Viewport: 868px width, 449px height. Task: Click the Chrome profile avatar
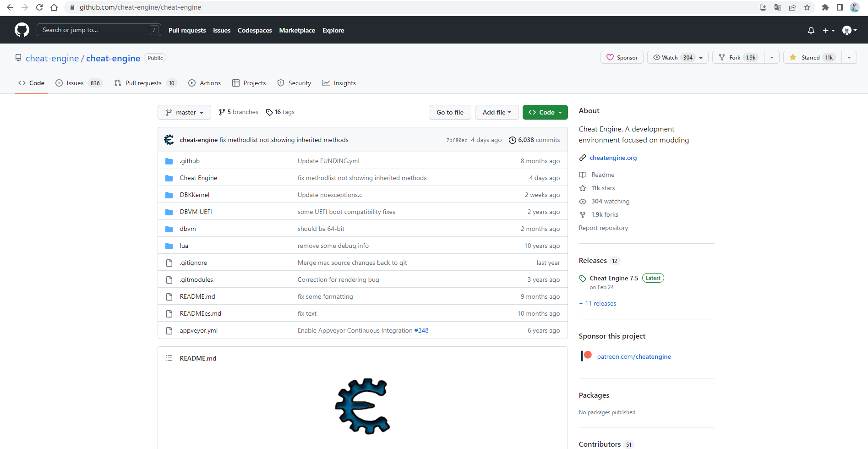(855, 7)
